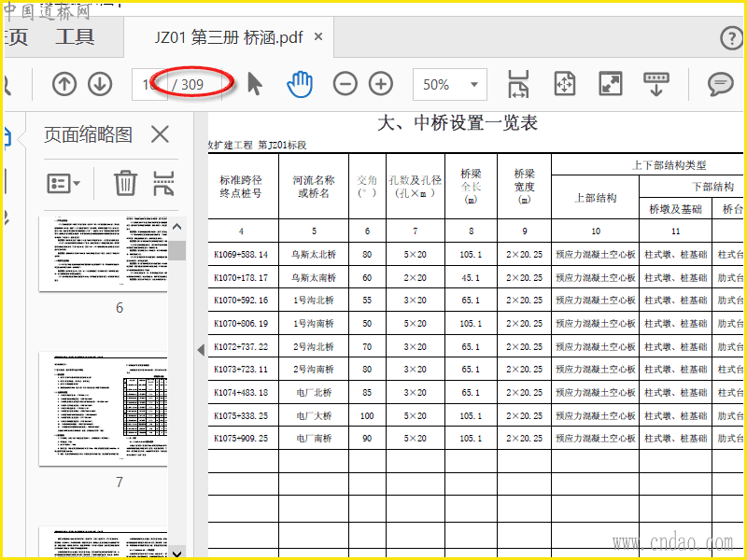
Task: Click the page layout icon beside trash
Action: pos(163,183)
